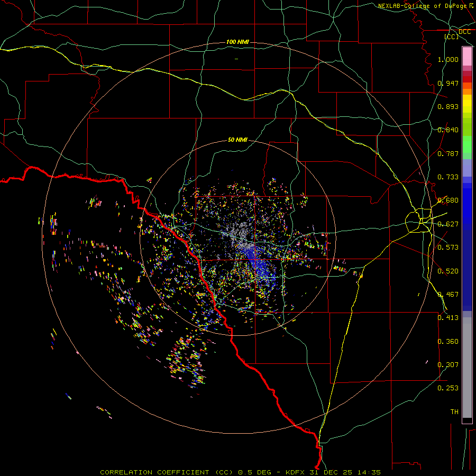Image resolution: width=476 pixels, height=476 pixels.
Task: Click the 50 NMI range ring label
Action: [237, 140]
